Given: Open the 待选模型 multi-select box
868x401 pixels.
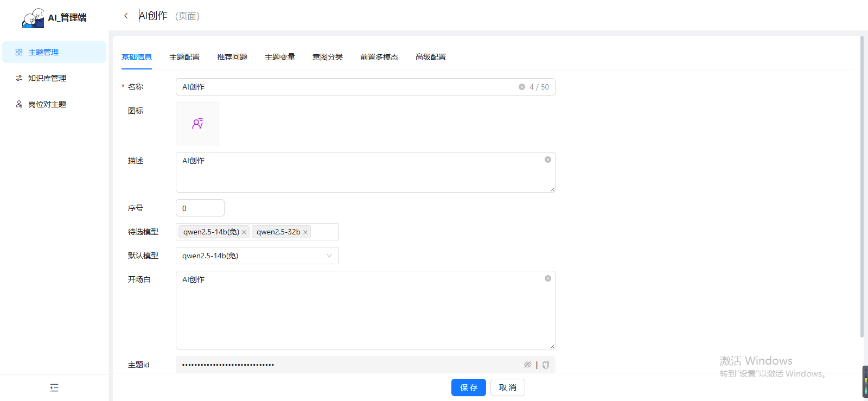Looking at the screenshot, I should click(x=324, y=232).
